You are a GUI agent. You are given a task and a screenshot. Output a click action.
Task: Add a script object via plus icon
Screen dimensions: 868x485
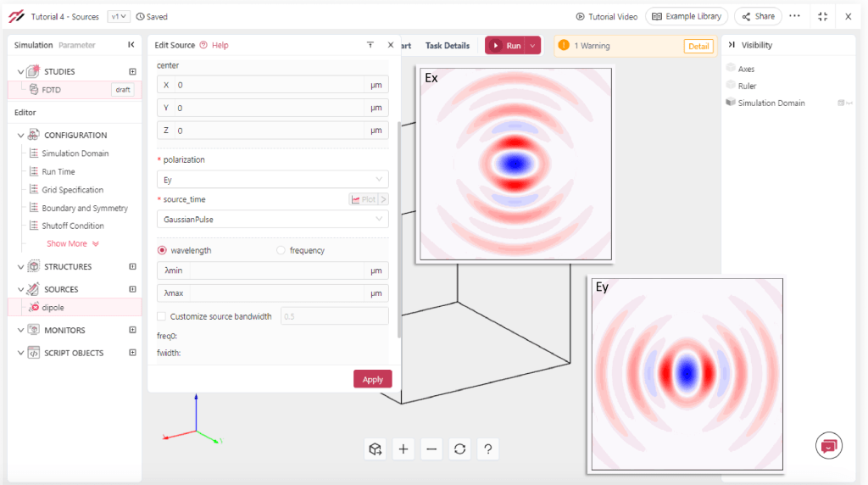pyautogui.click(x=132, y=353)
